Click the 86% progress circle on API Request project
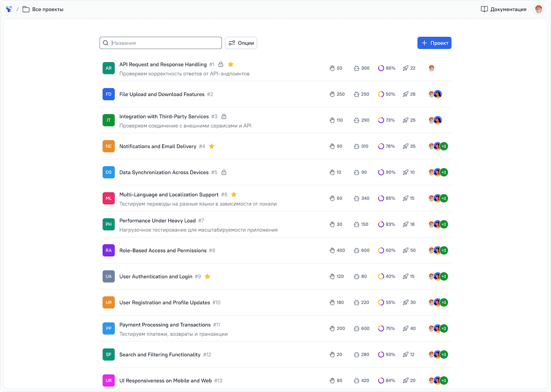This screenshot has height=392, width=551. (x=381, y=68)
